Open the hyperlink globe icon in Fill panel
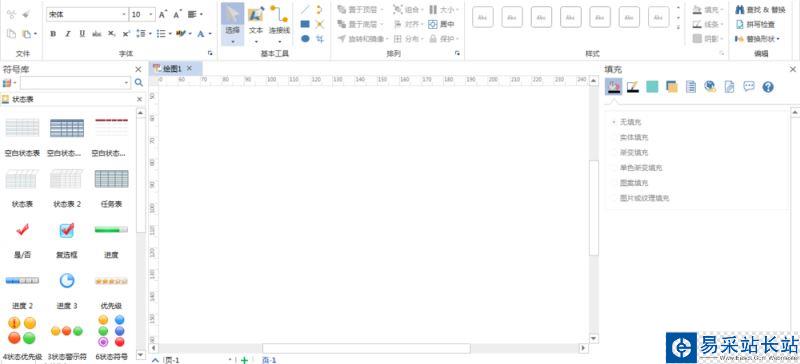800x364 pixels. pyautogui.click(x=710, y=87)
